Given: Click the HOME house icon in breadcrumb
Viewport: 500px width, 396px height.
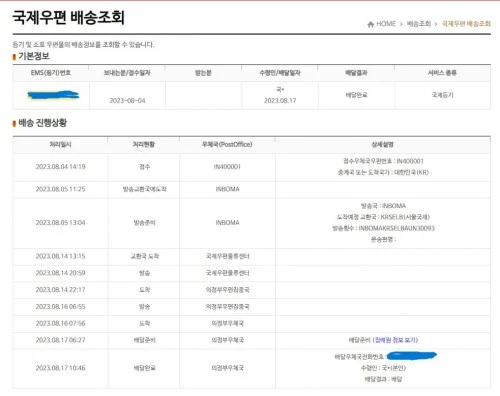Looking at the screenshot, I should click(x=370, y=24).
